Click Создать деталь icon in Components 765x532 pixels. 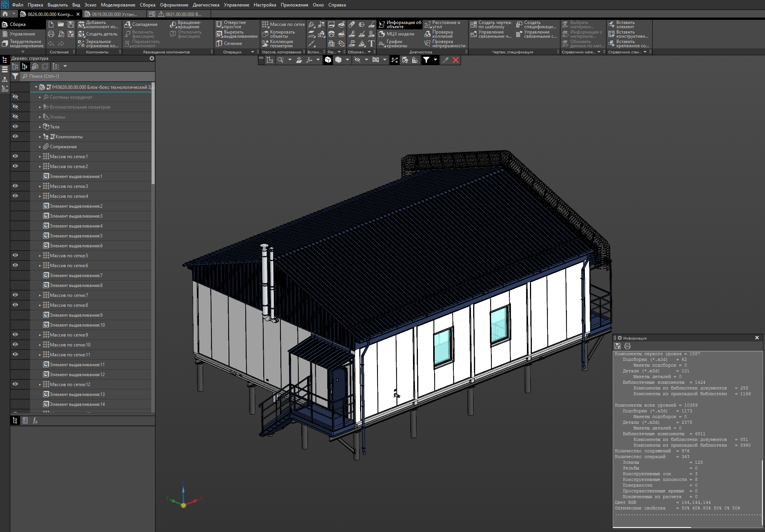(82, 34)
